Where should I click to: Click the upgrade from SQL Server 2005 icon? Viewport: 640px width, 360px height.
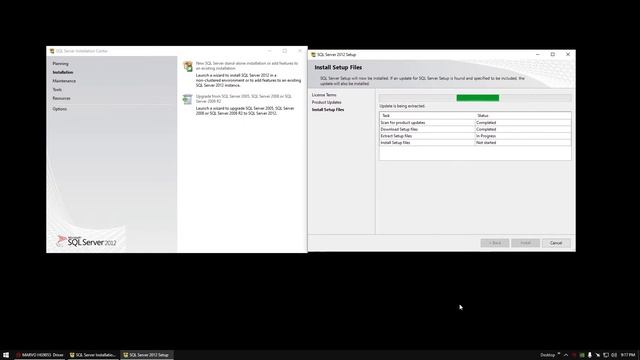187,99
